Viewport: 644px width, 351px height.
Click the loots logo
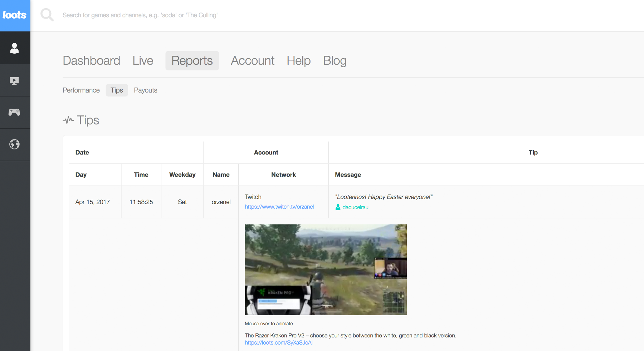coord(15,15)
